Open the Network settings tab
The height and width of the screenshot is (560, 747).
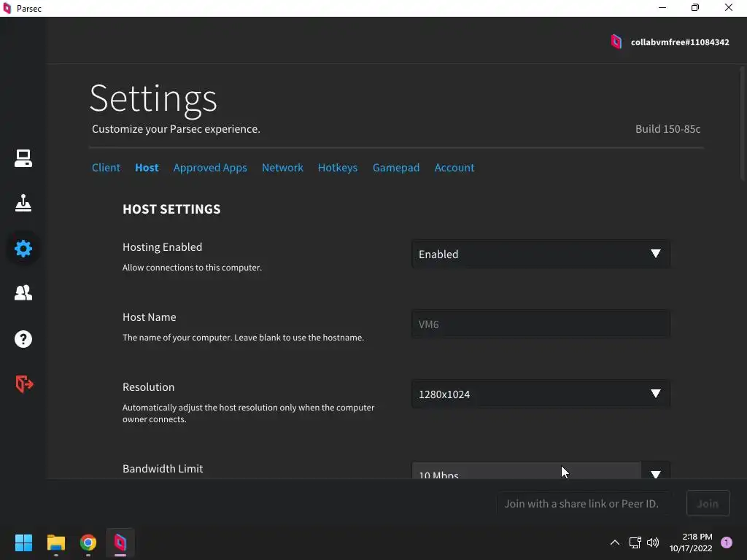[x=282, y=168]
